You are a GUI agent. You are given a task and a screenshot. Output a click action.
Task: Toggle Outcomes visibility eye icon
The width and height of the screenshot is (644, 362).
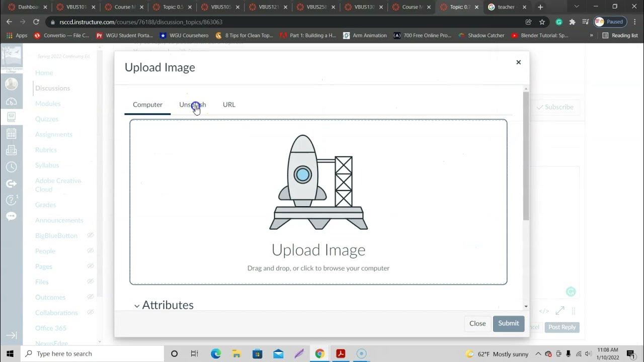click(91, 297)
